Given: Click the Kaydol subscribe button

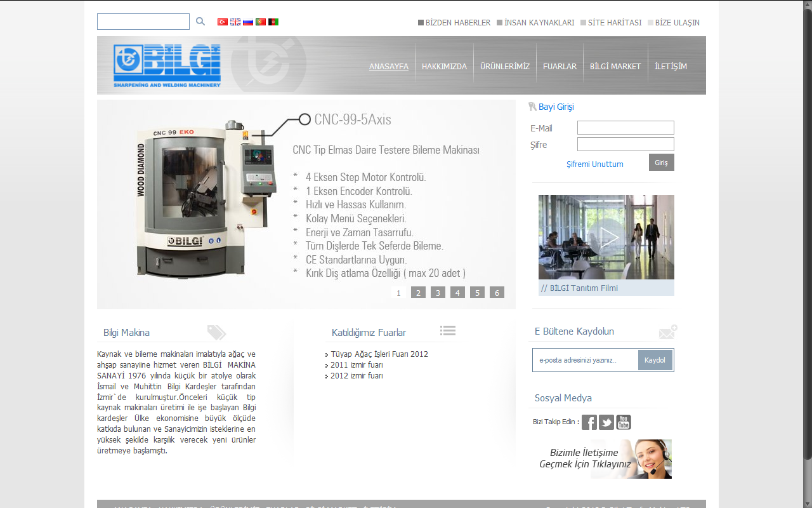Looking at the screenshot, I should 655,360.
